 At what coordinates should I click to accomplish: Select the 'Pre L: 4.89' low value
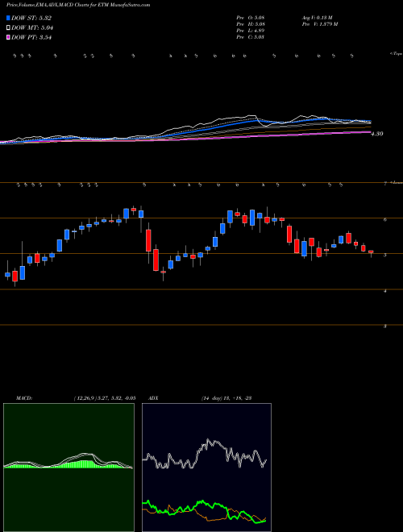[x=251, y=31]
